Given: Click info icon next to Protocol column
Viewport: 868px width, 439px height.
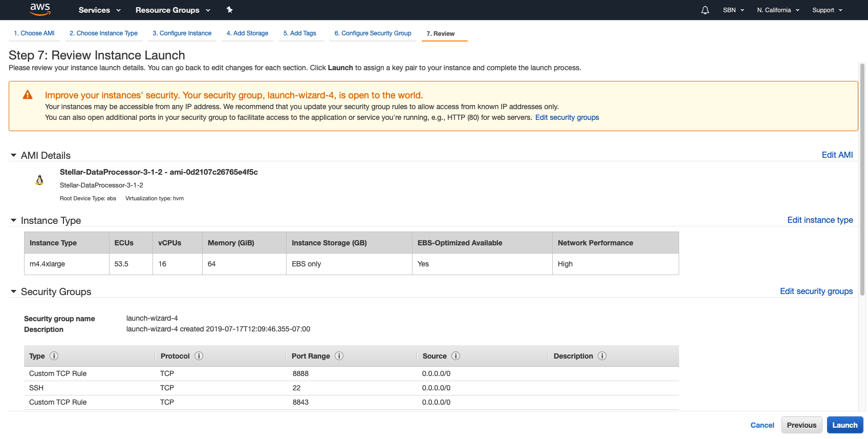Looking at the screenshot, I should (x=199, y=356).
